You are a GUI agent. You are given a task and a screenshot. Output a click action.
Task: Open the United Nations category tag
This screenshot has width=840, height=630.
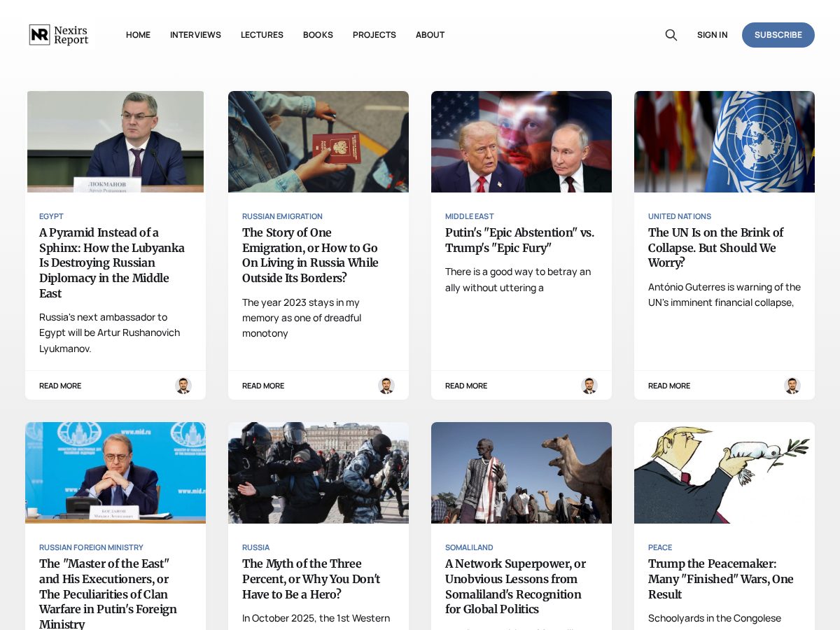pos(680,216)
